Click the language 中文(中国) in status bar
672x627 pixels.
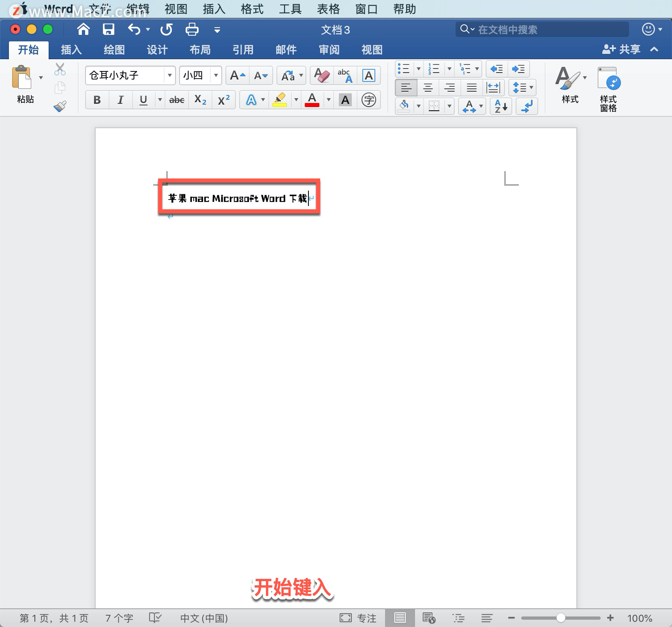[x=204, y=618]
